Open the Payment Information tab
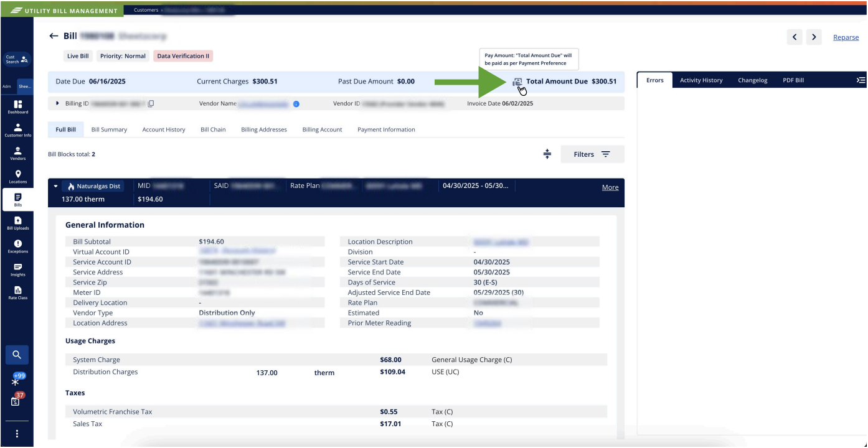Viewport: 868px width, 448px height. (386, 130)
